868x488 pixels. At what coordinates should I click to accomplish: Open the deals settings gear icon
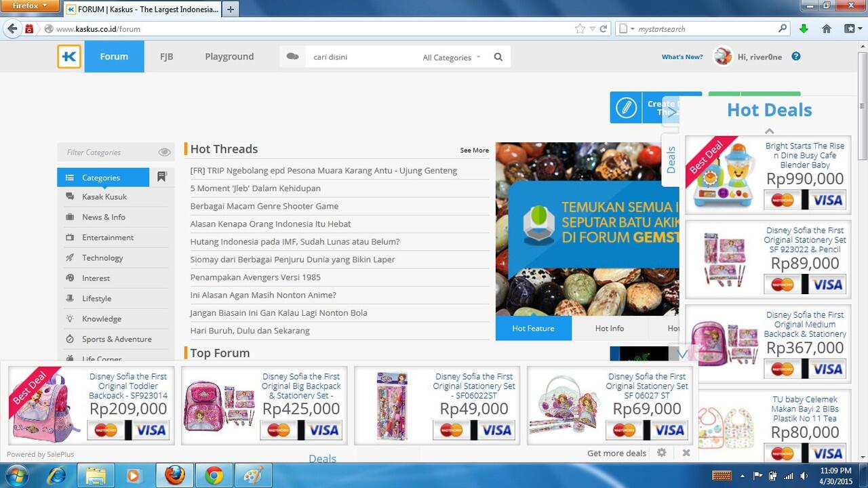tap(662, 453)
